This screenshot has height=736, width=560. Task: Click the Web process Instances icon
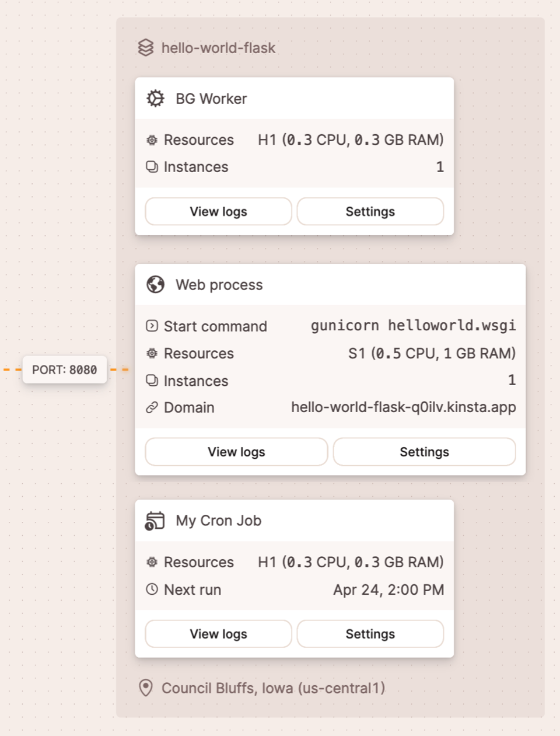[x=152, y=381]
